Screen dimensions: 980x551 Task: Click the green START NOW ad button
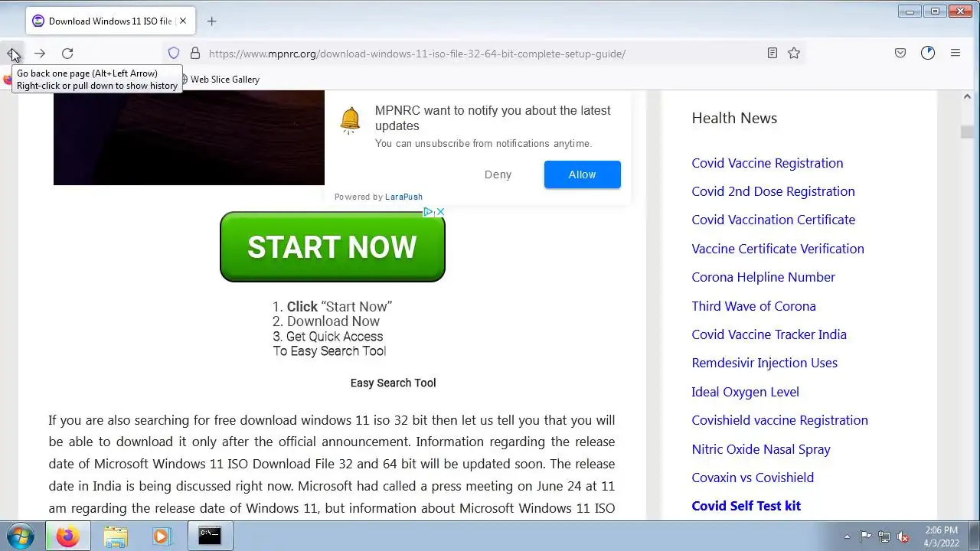332,247
